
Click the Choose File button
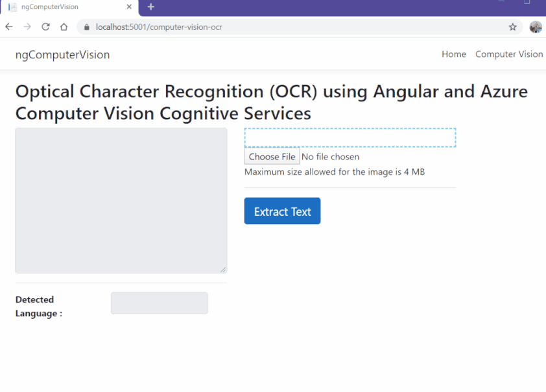[271, 156]
